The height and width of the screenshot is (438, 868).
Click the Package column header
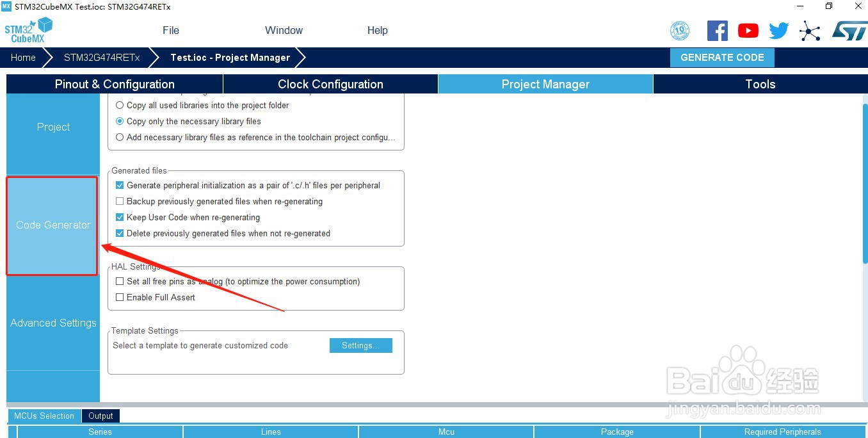[617, 432]
